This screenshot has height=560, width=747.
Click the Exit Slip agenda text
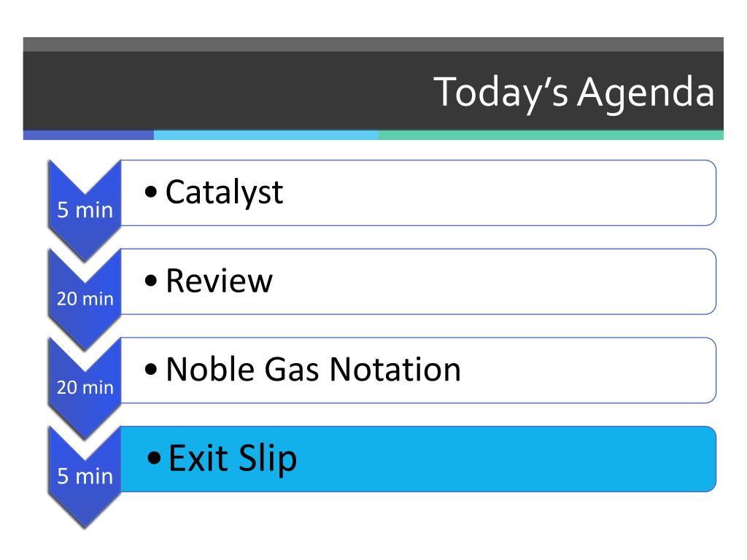pyautogui.click(x=233, y=459)
